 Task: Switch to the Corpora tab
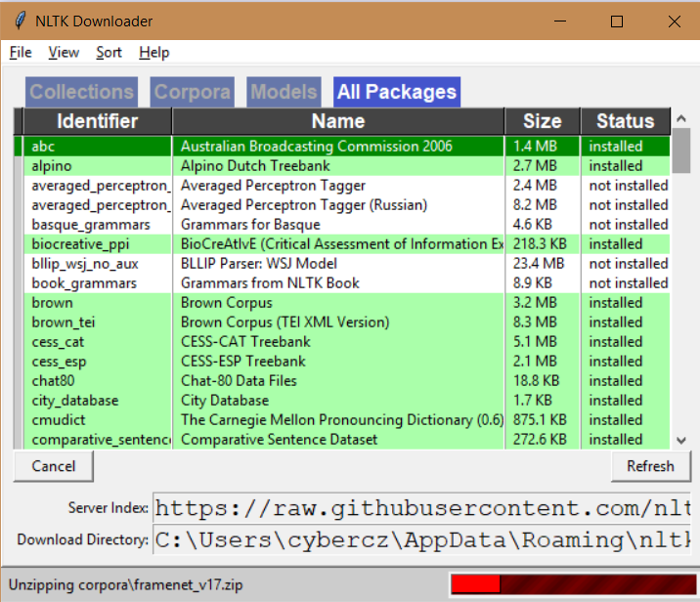coord(193,92)
